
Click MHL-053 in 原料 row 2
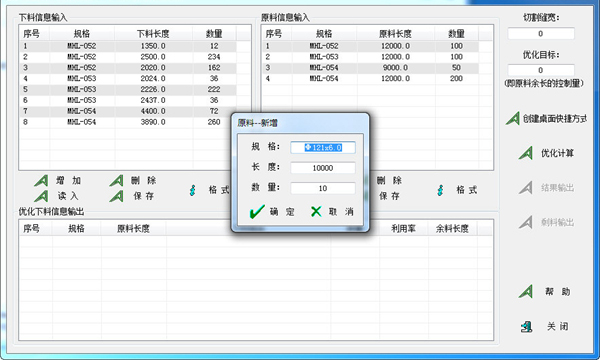pos(324,57)
